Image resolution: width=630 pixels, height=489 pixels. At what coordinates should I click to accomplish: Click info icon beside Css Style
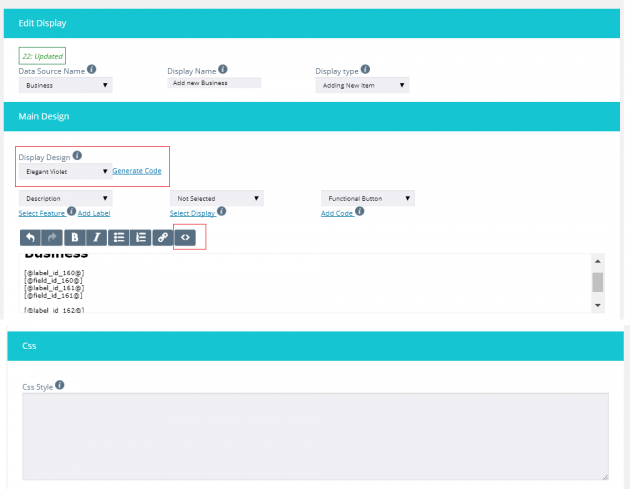coord(59,385)
